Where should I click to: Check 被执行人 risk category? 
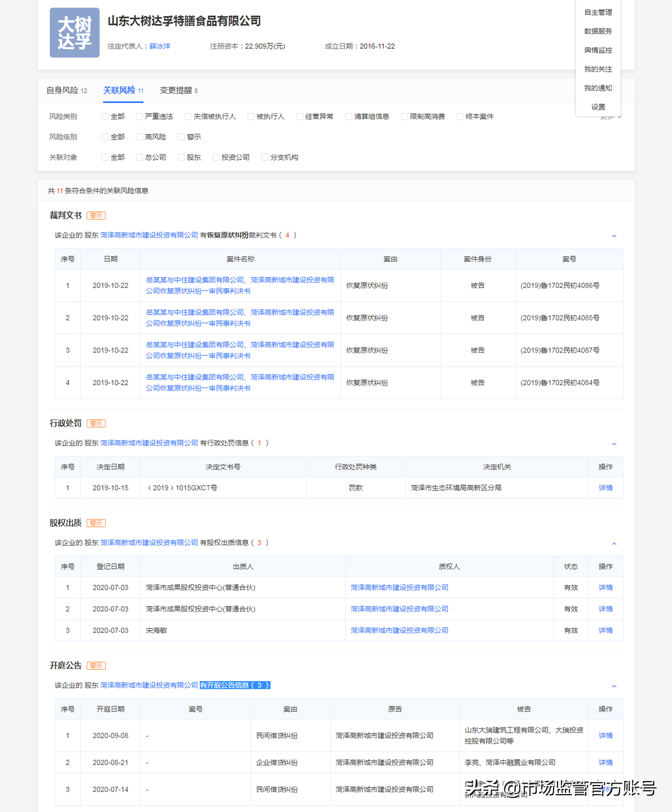[251, 117]
